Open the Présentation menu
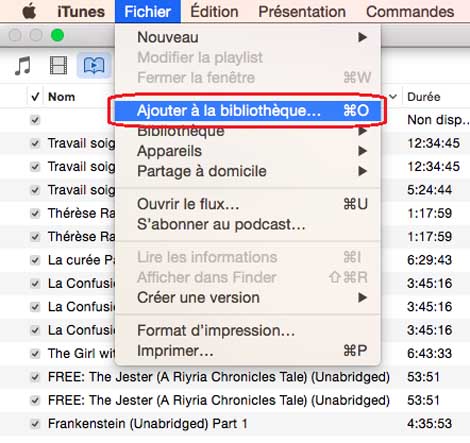This screenshot has height=443, width=470. click(302, 12)
